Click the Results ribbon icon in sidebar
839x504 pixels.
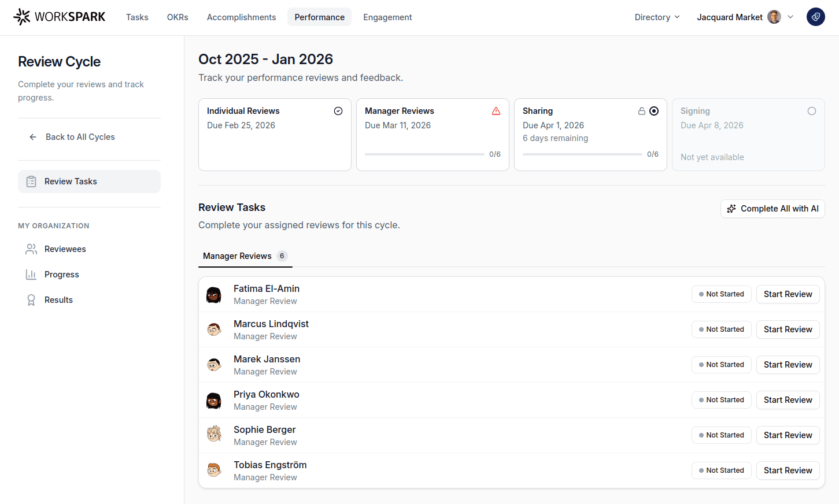[x=31, y=299]
